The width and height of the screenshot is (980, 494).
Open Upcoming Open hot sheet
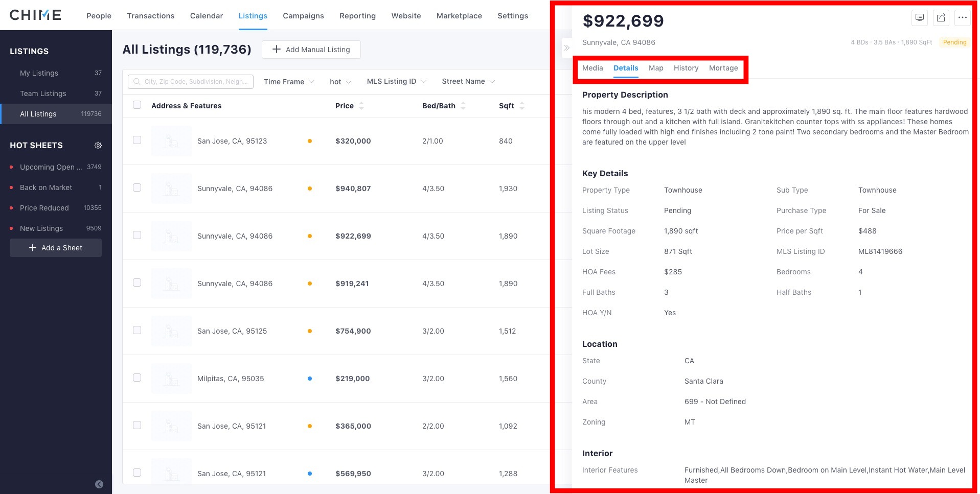pos(56,167)
